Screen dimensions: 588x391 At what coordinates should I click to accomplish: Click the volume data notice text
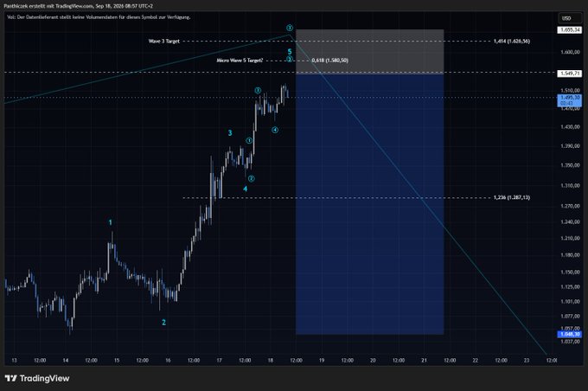coord(99,17)
